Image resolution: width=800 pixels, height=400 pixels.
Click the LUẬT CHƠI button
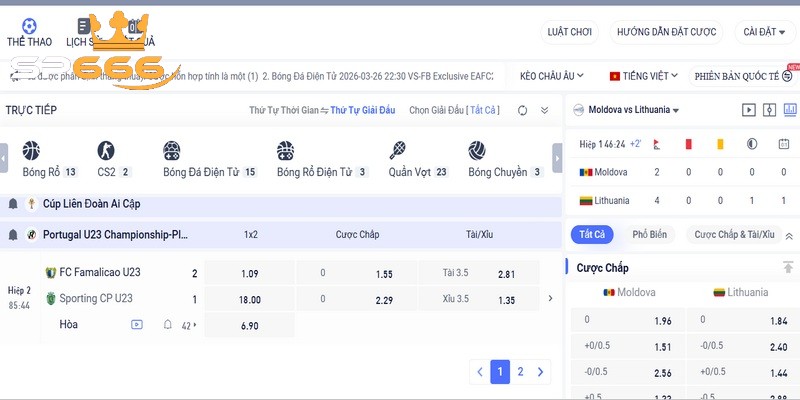tap(569, 32)
